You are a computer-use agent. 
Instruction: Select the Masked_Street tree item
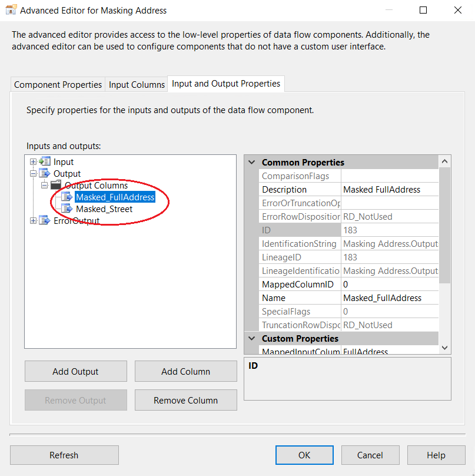(104, 209)
